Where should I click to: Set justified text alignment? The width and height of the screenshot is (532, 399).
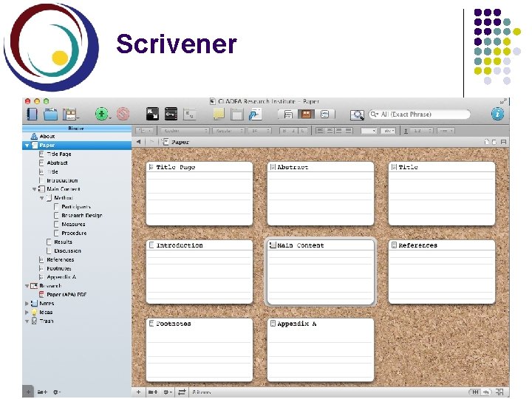pos(349,131)
